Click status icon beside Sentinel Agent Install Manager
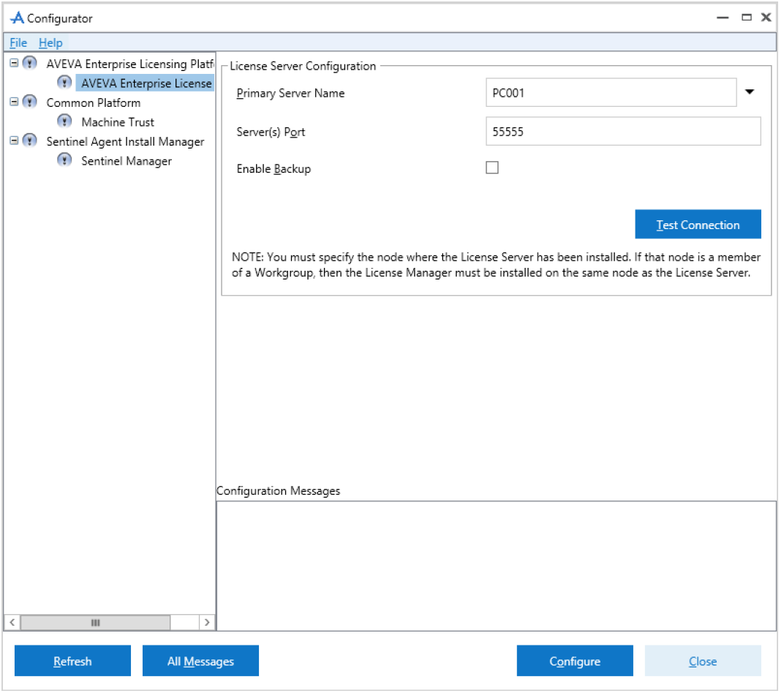 [x=30, y=141]
